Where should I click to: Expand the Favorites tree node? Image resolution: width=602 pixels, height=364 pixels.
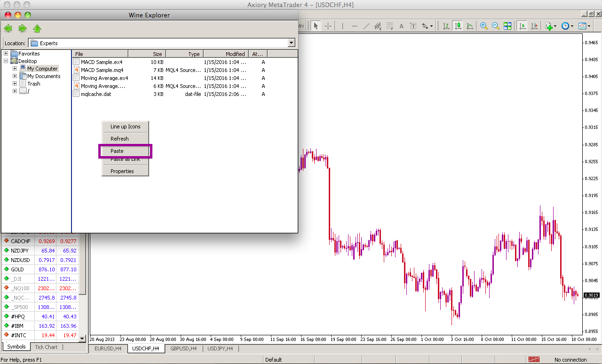pos(6,54)
